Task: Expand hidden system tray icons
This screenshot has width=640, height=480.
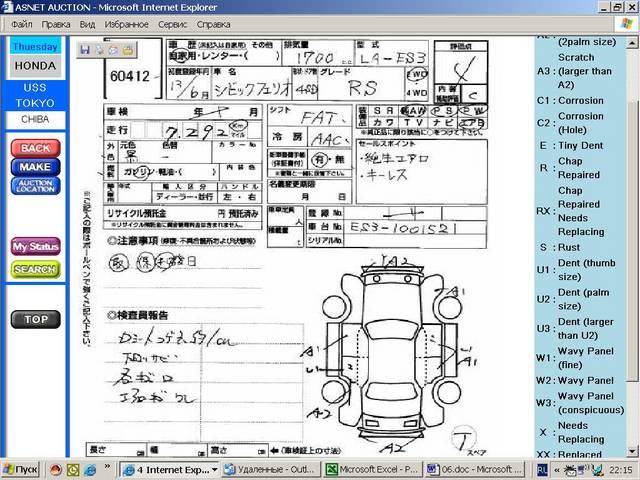Action: [x=556, y=471]
